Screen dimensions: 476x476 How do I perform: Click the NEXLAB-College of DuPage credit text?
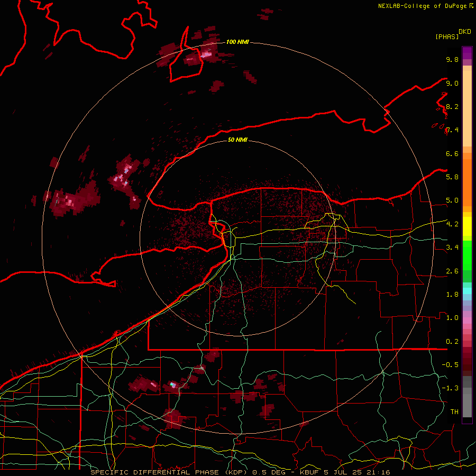[423, 6]
